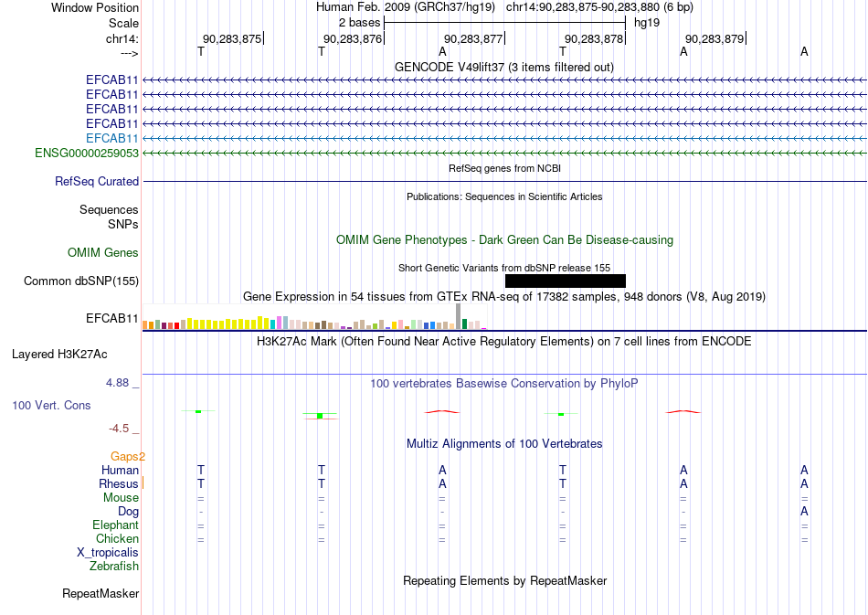This screenshot has height=615, width=868.
Task: Select the Chicken species row label
Action: [x=117, y=538]
